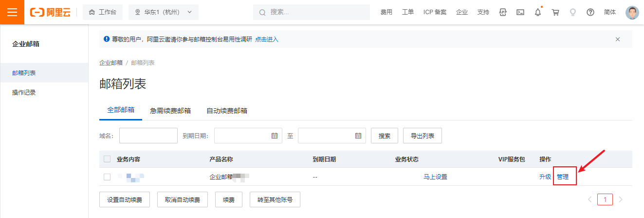The height and width of the screenshot is (218, 644).
Task: Click the 取消自动续费 button
Action: coord(182,199)
